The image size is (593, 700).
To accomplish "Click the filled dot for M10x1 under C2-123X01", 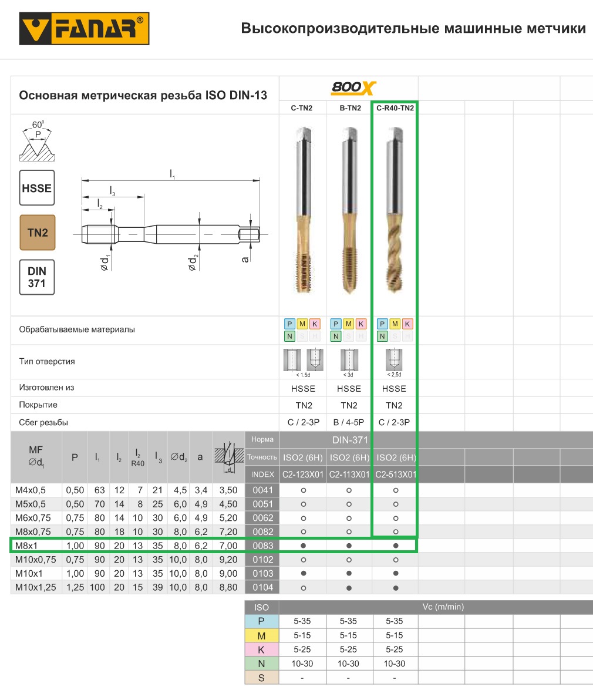I will (x=304, y=573).
